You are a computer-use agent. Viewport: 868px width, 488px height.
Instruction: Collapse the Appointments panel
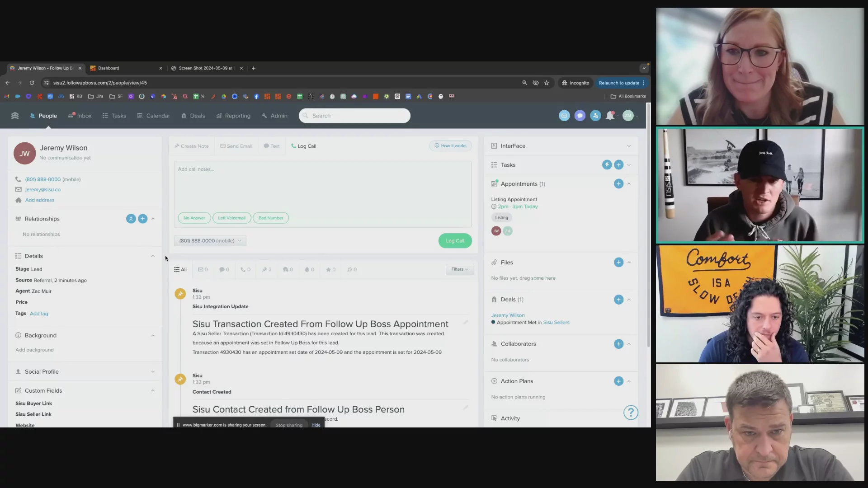(629, 184)
